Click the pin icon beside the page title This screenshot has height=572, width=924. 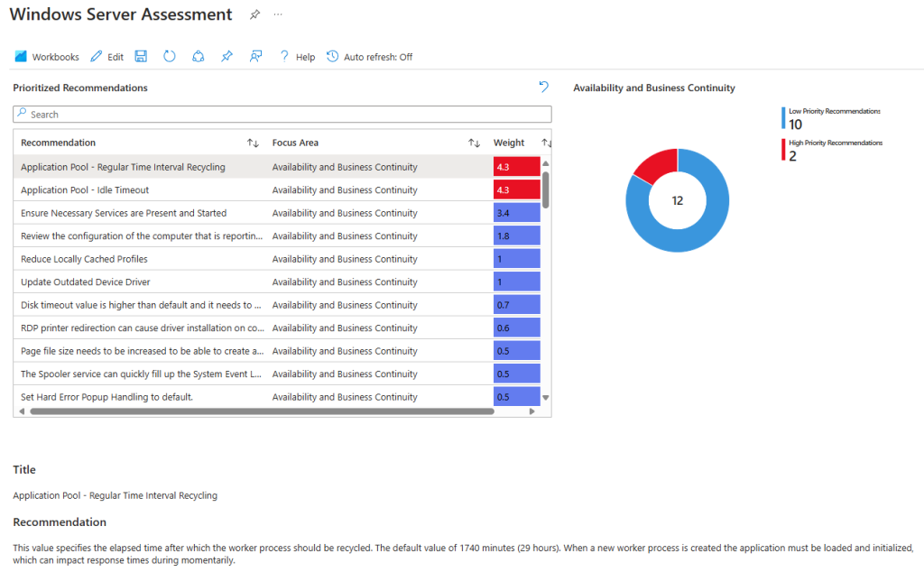[x=254, y=14]
